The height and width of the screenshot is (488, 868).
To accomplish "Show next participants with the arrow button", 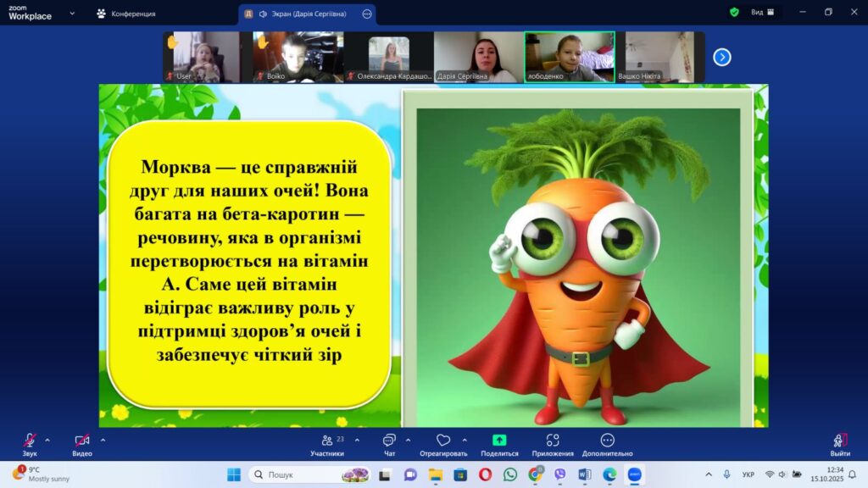I will pyautogui.click(x=721, y=57).
